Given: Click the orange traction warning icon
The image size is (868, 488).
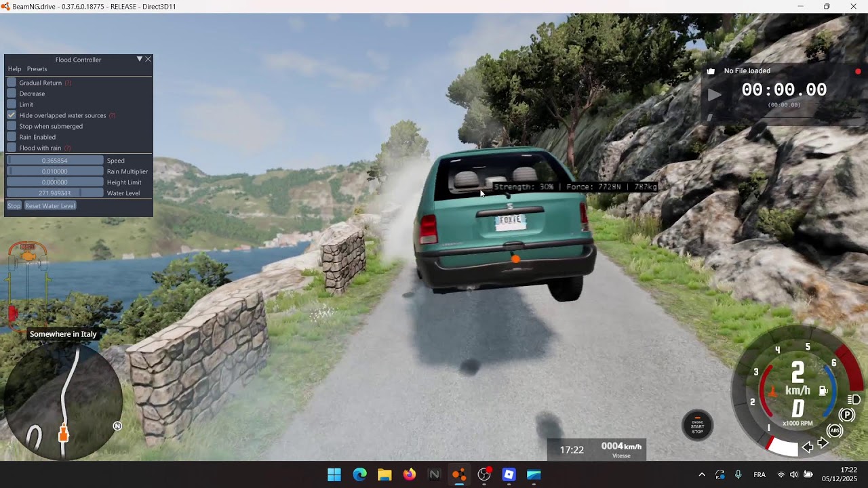Looking at the screenshot, I should click(x=772, y=391).
